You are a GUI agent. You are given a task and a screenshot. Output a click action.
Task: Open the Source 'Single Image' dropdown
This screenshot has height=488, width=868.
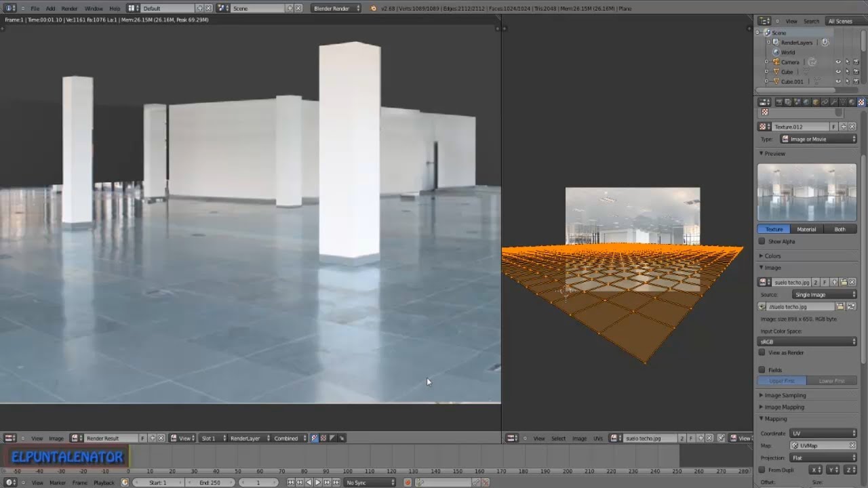point(825,295)
